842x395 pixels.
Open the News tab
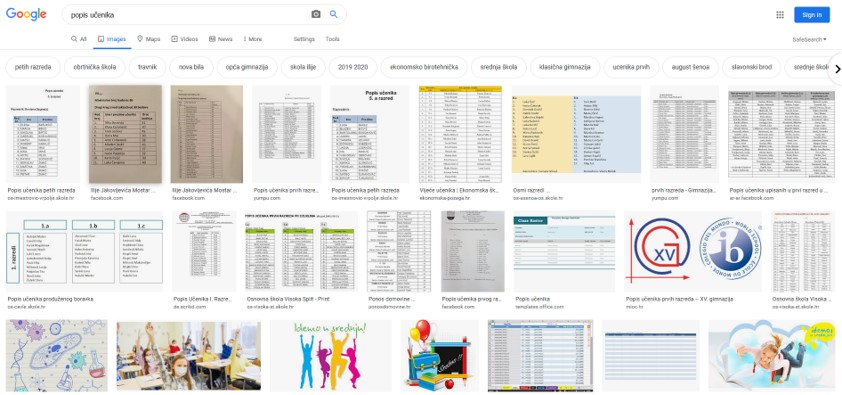(x=221, y=39)
